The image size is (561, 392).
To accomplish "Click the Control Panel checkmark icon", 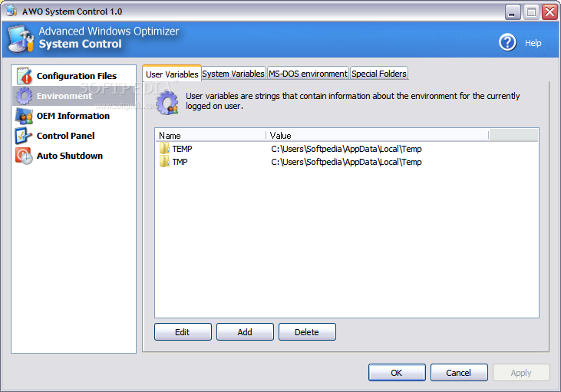I will click(23, 136).
